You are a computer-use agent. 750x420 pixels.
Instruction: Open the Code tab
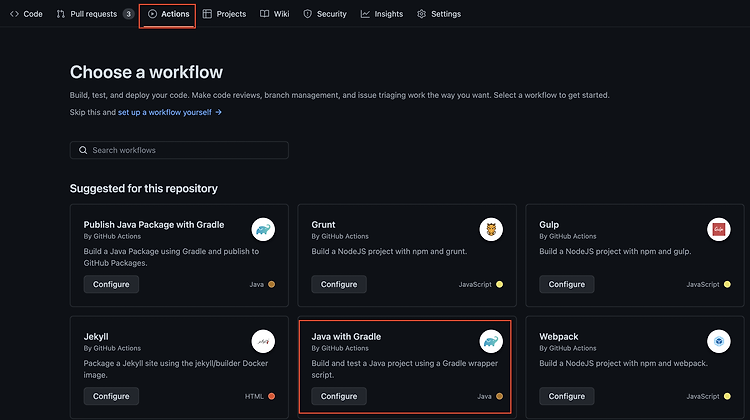(x=26, y=14)
